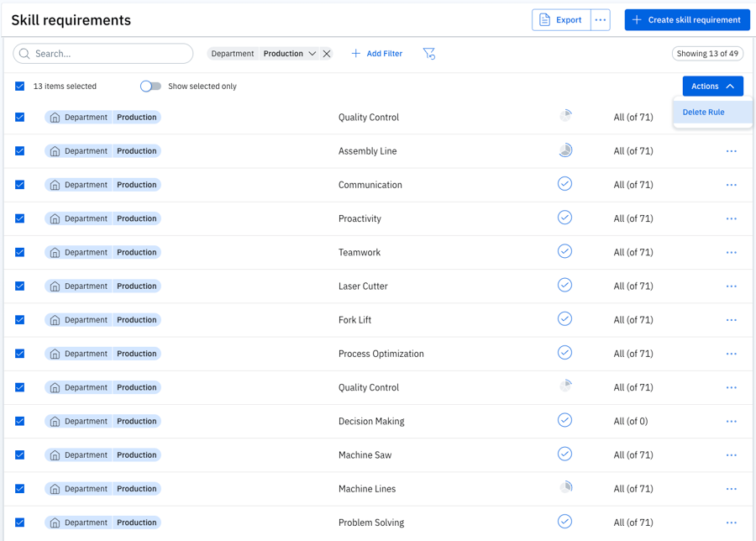Open the ellipsis menu for Problem Solving
Screen dimensions: 756x541
click(731, 523)
